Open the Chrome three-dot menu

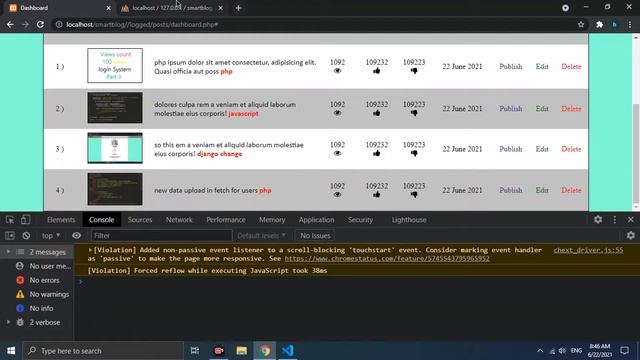(630, 24)
